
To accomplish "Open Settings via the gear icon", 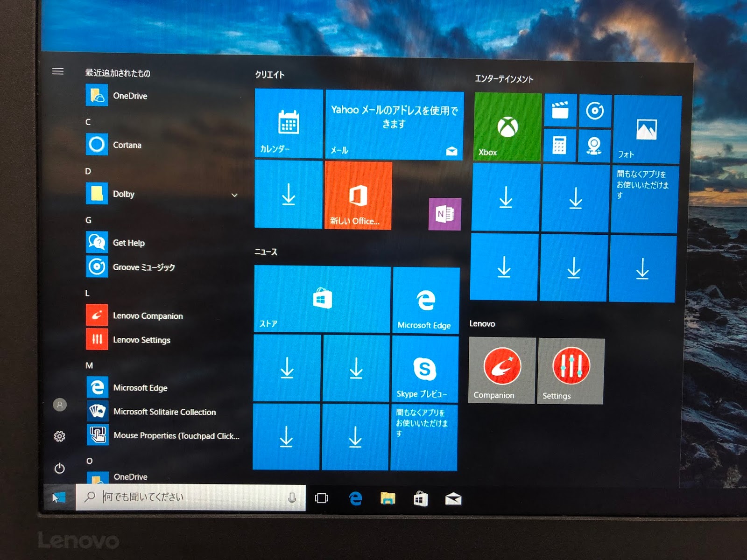I will (x=60, y=436).
